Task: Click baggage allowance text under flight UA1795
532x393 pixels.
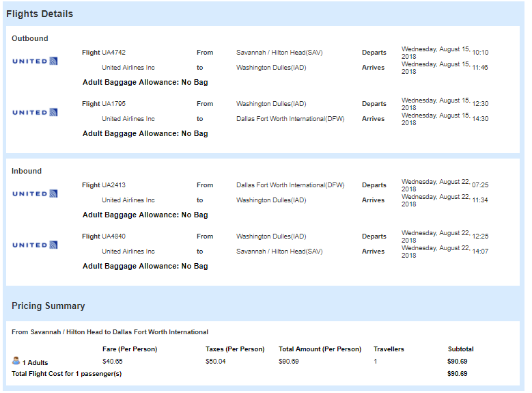Action: (x=145, y=134)
